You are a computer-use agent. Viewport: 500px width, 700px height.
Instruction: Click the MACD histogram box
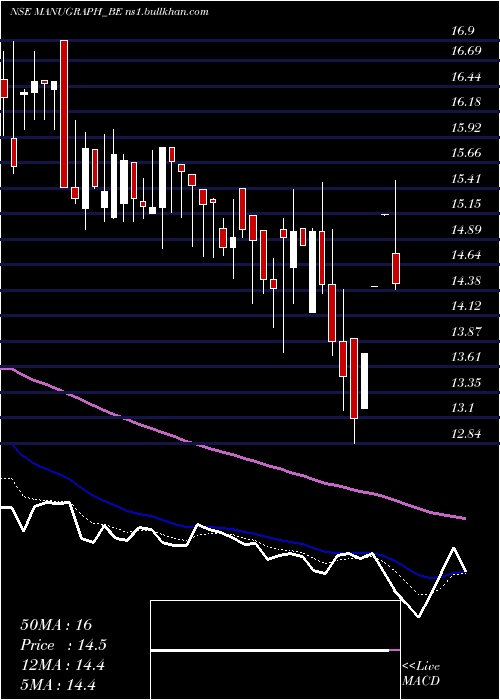[275, 650]
